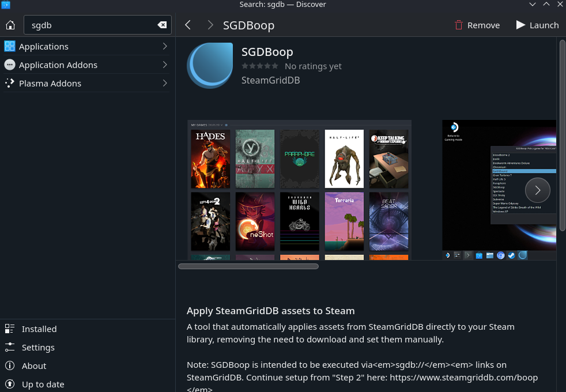Click the Plasma Addons category icon
This screenshot has width=566, height=392.
tap(10, 83)
